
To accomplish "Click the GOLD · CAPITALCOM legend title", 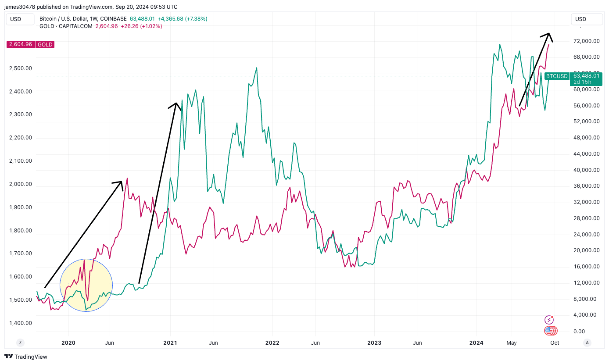I will 66,26.
